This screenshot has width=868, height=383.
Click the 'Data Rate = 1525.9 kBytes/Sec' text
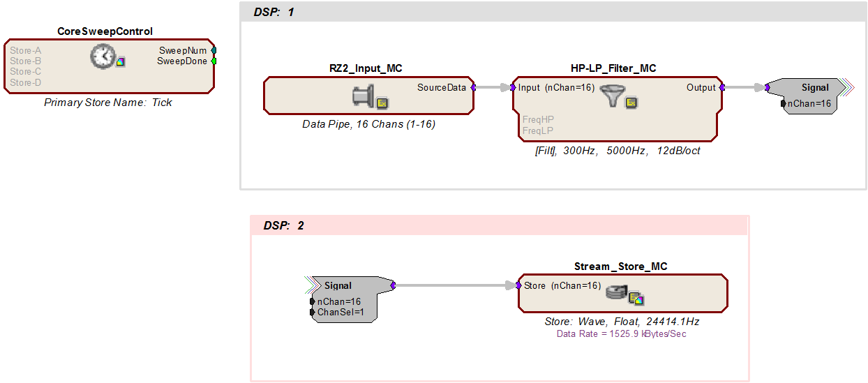tap(622, 333)
